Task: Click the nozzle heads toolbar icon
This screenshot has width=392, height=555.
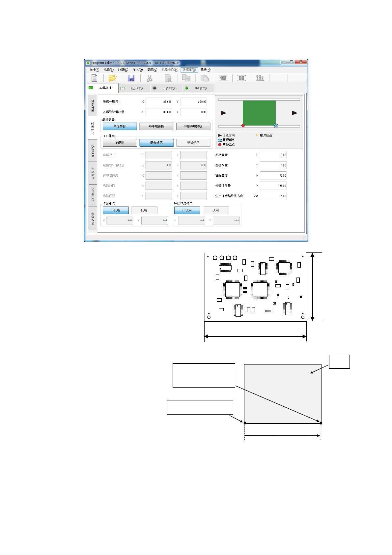Action: (x=260, y=78)
